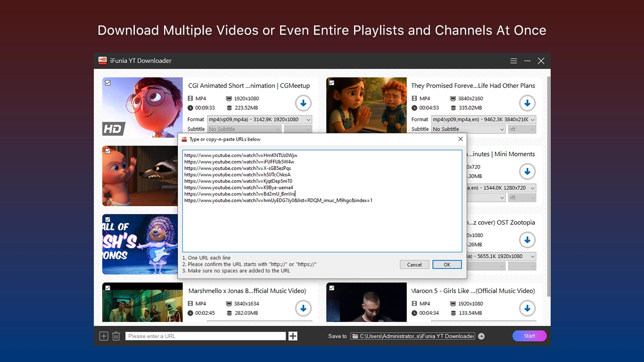Screen dimensions: 644x362
Task: Click the dialog's small red title icon
Action: pos(184,139)
